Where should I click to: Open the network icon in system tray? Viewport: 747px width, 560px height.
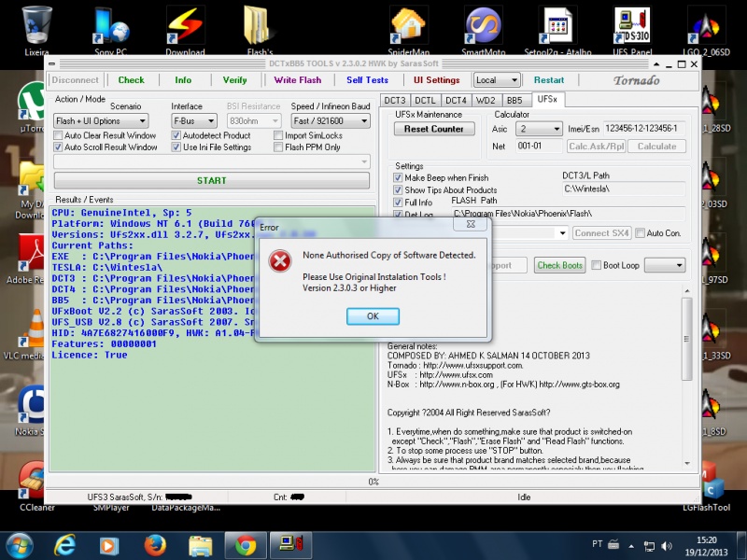pos(649,546)
